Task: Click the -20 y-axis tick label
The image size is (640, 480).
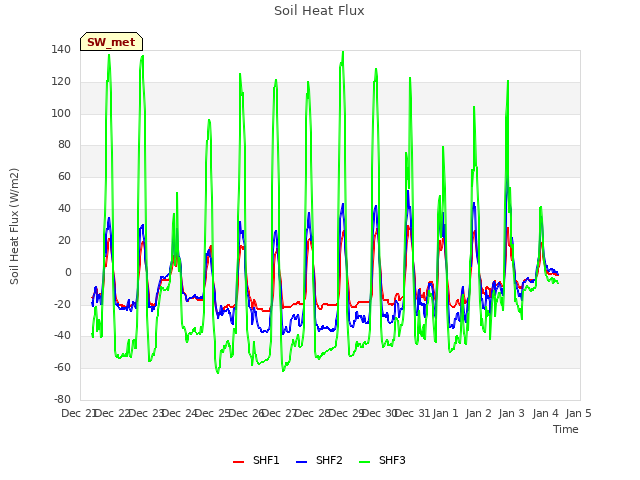Action: tap(62, 304)
